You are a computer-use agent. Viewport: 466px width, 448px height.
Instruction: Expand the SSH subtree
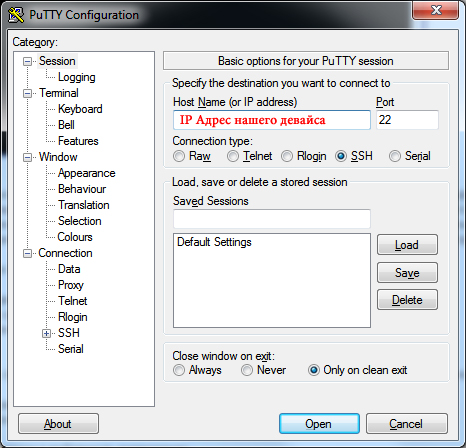(46, 333)
